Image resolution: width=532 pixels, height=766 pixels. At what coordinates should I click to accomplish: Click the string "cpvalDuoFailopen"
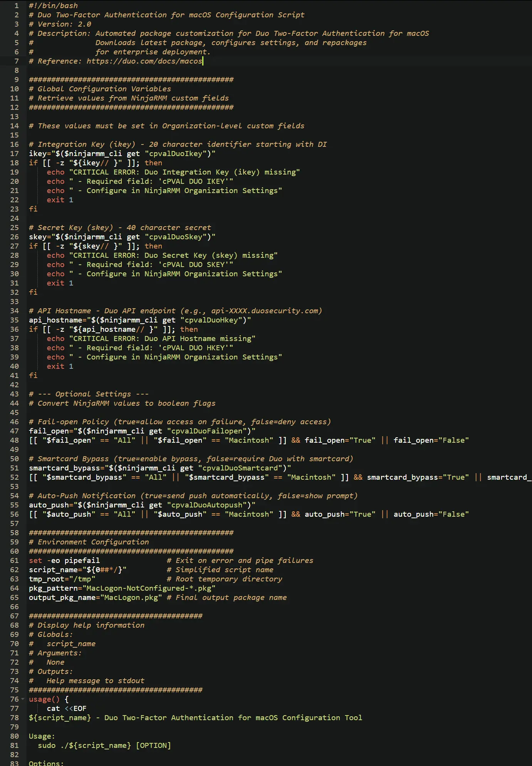pos(207,431)
